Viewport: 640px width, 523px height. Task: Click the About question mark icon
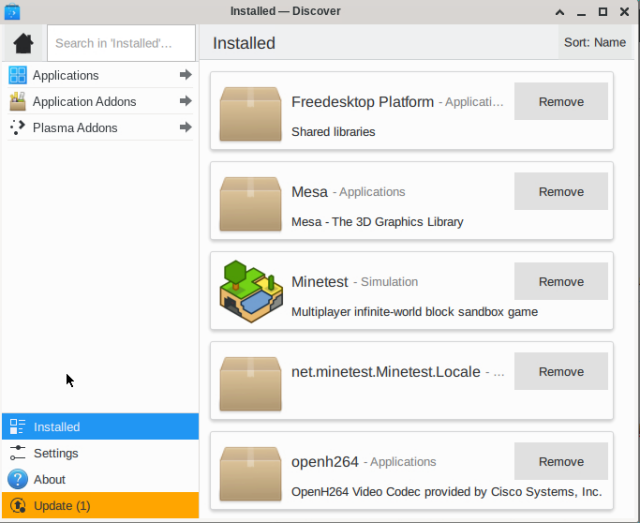coord(17,480)
